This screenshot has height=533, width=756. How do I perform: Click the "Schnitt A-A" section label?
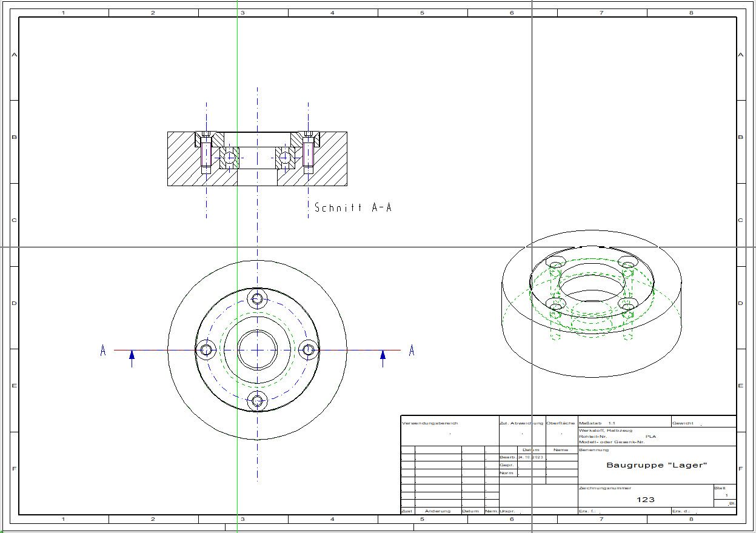(353, 207)
